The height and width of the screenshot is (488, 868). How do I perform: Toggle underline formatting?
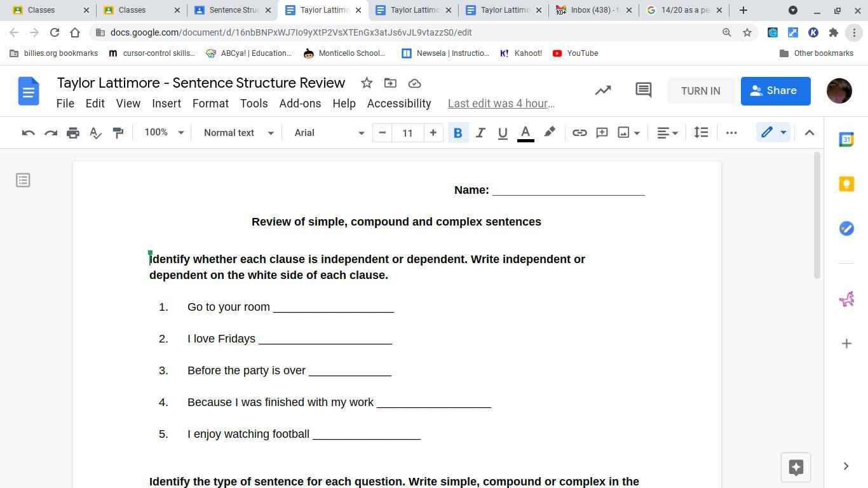503,133
